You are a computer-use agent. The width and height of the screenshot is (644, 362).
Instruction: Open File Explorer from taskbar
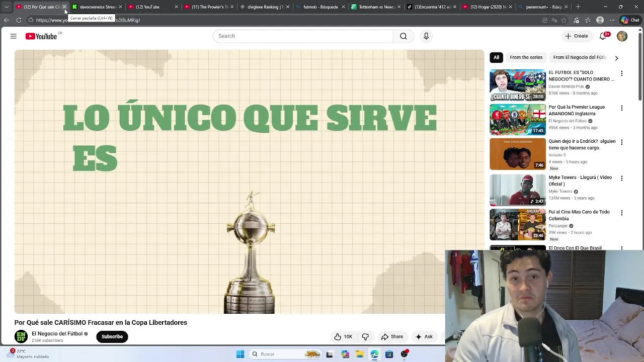[x=360, y=354]
